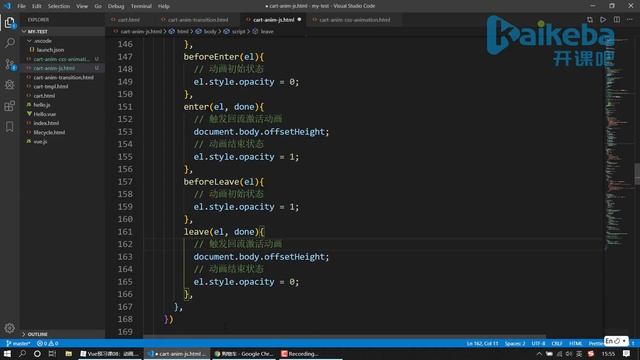This screenshot has height=360, width=640.
Task: Open Windows taskbar search
Action: 22,354
